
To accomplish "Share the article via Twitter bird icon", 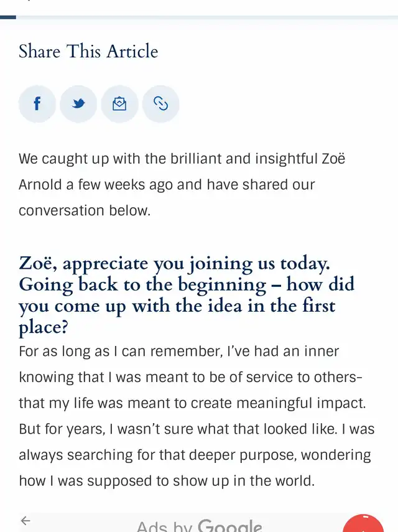I will click(x=78, y=104).
